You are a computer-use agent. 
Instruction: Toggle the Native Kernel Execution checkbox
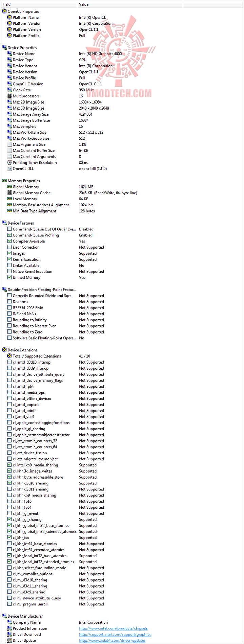(9, 272)
